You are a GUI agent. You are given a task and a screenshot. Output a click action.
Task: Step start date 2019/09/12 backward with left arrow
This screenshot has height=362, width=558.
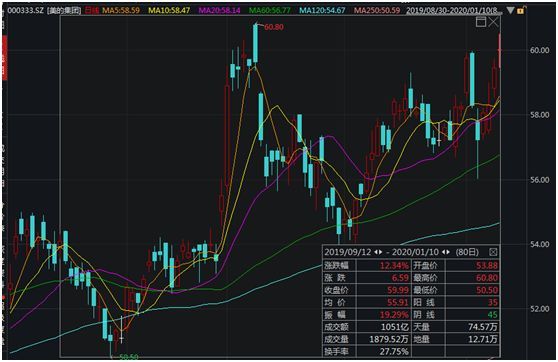coord(376,252)
